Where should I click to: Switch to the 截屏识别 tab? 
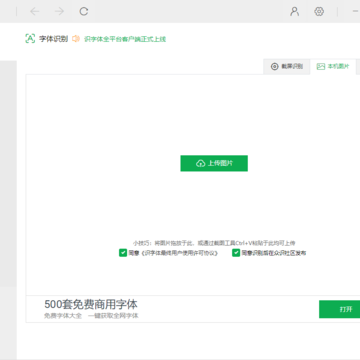(x=287, y=67)
